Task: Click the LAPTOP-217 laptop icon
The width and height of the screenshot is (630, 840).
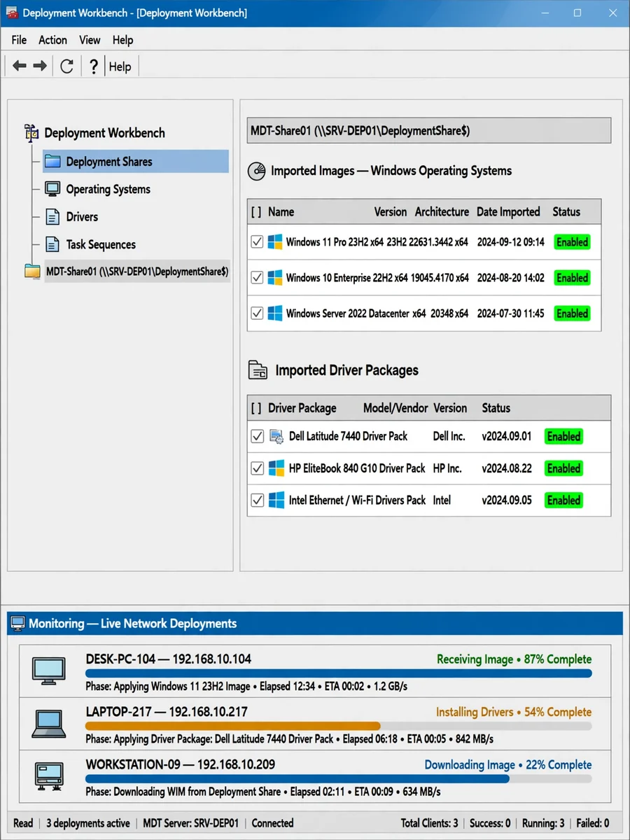Action: coord(49,723)
